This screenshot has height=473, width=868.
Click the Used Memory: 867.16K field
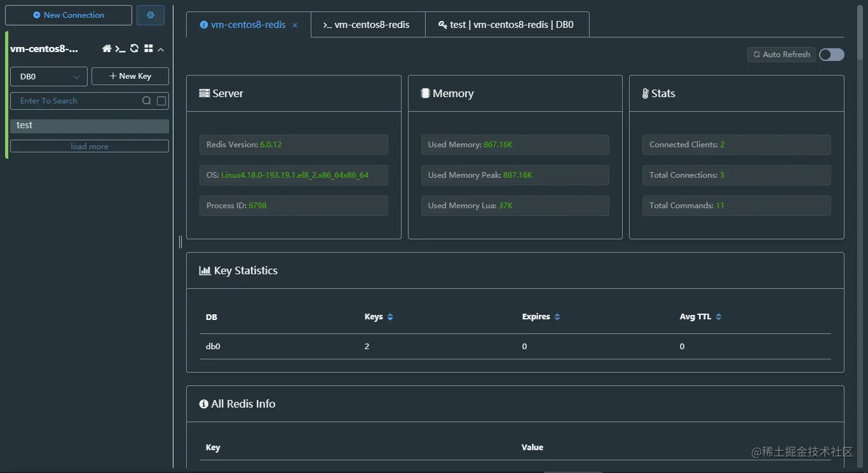point(515,145)
